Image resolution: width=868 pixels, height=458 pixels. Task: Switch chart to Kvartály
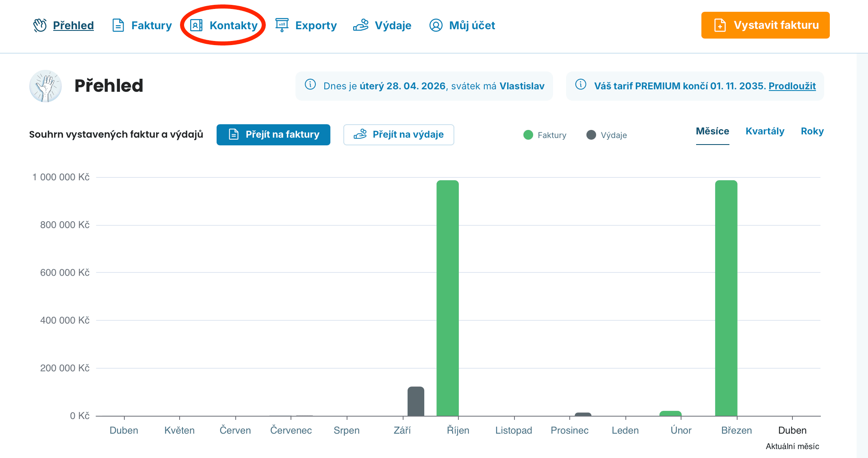click(765, 132)
